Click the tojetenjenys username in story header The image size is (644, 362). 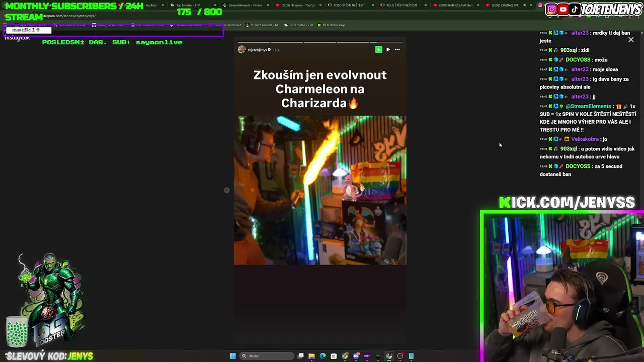257,50
